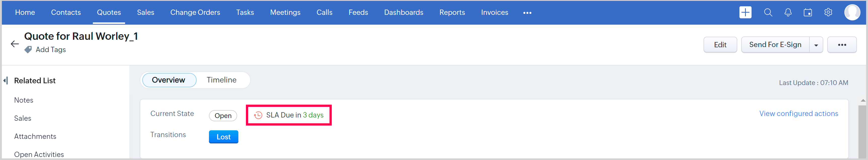Open the search magnifier icon

(x=768, y=13)
